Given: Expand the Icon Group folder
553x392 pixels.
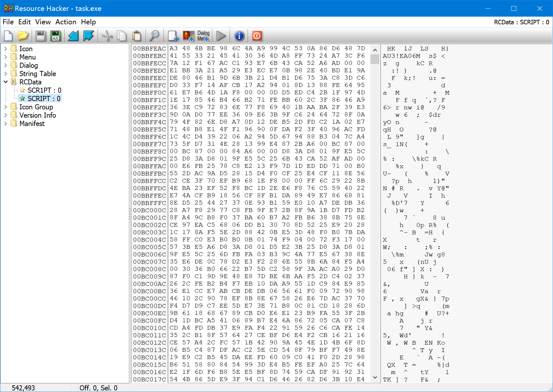Looking at the screenshot, I should [5, 107].
